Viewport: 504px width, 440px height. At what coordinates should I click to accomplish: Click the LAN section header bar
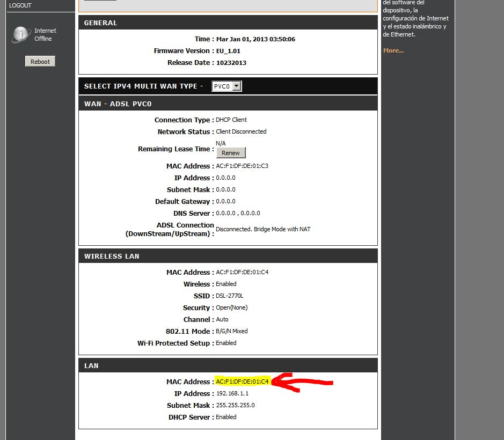pos(228,365)
